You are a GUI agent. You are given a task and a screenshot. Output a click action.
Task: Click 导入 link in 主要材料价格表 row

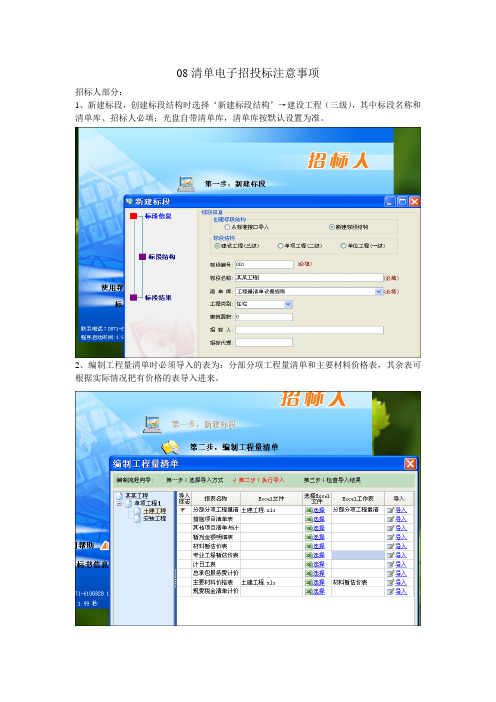(401, 582)
